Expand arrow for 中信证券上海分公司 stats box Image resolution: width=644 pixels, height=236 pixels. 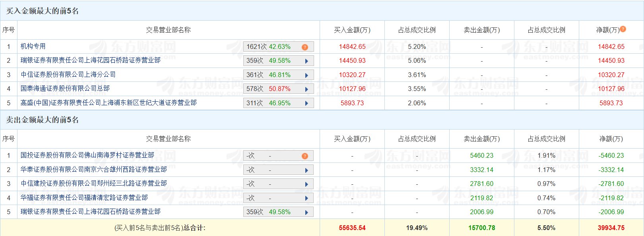point(306,75)
